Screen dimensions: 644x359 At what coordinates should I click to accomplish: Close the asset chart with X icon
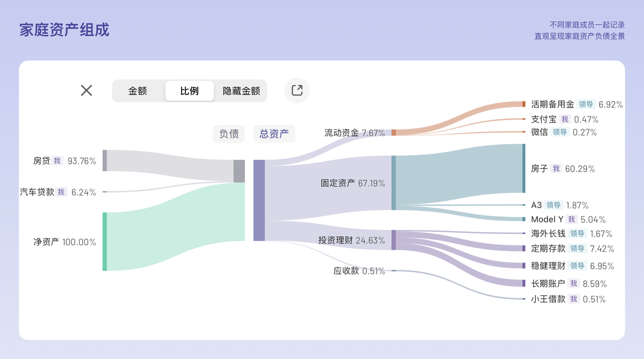pyautogui.click(x=87, y=91)
